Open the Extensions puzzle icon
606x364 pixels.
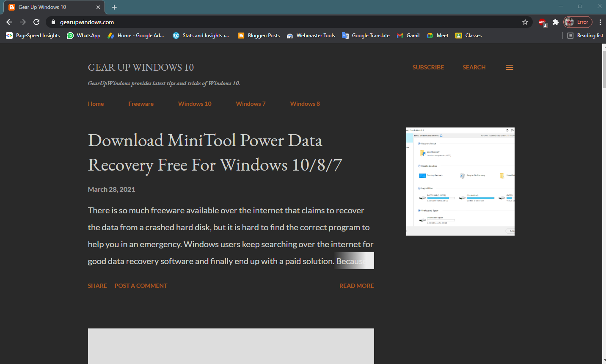click(x=556, y=22)
